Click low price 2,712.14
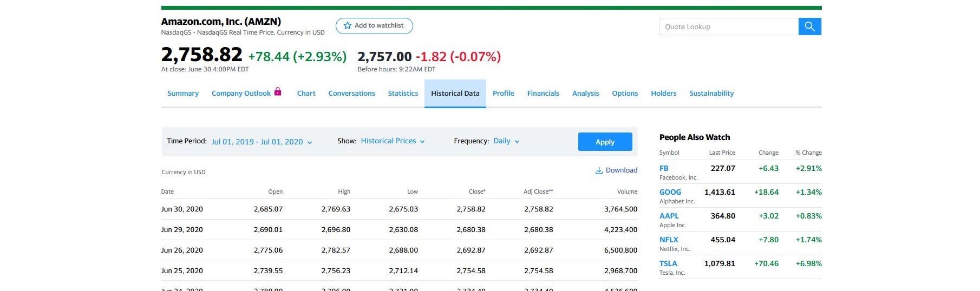 [403, 270]
